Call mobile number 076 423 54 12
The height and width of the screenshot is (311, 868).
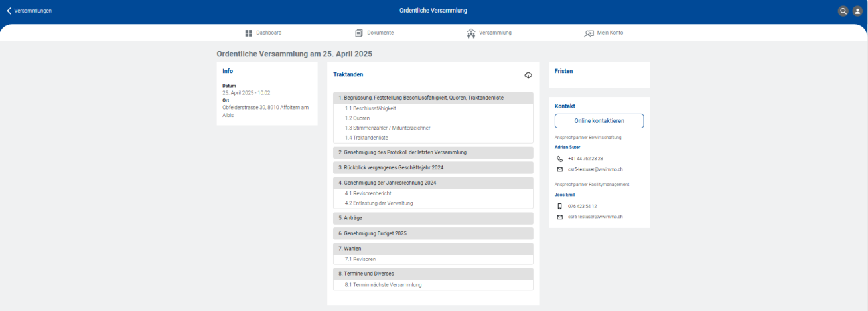[x=582, y=206]
